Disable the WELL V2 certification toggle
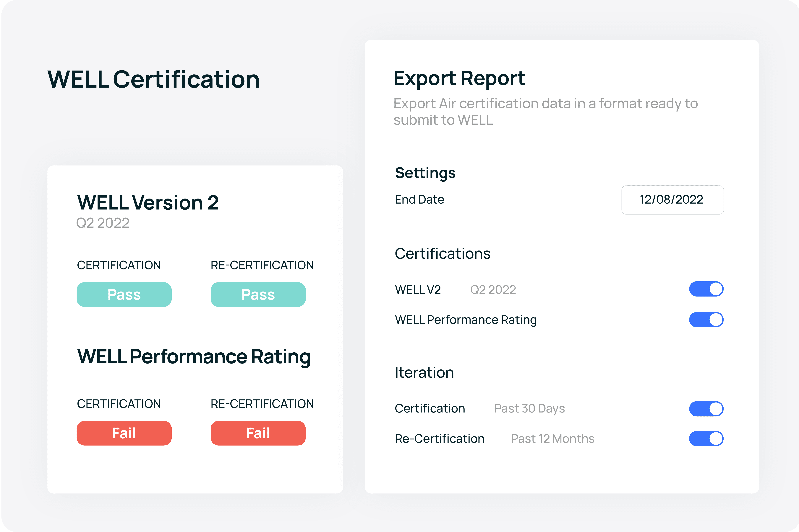 [x=707, y=289]
